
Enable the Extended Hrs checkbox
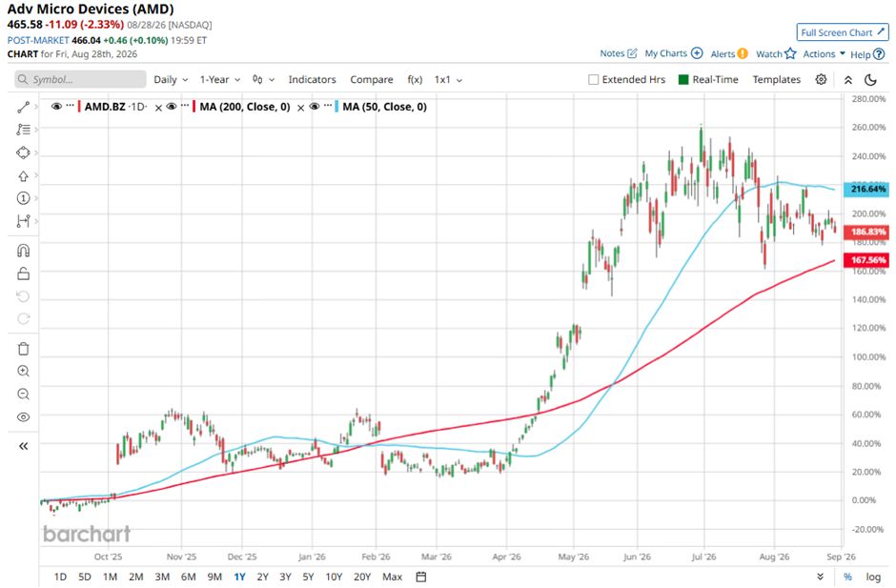(593, 79)
